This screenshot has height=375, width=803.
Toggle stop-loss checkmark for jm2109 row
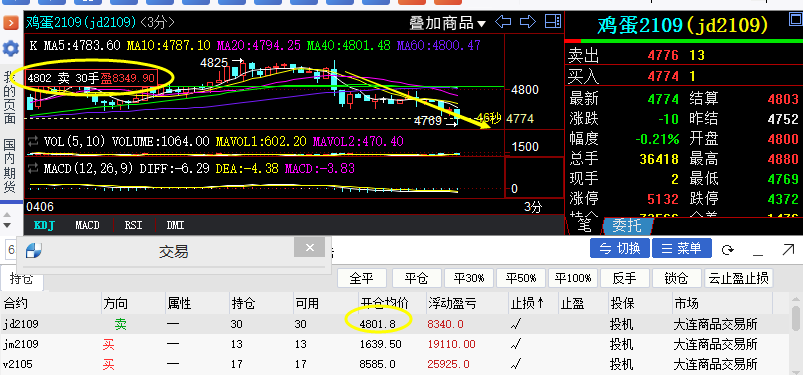517,344
